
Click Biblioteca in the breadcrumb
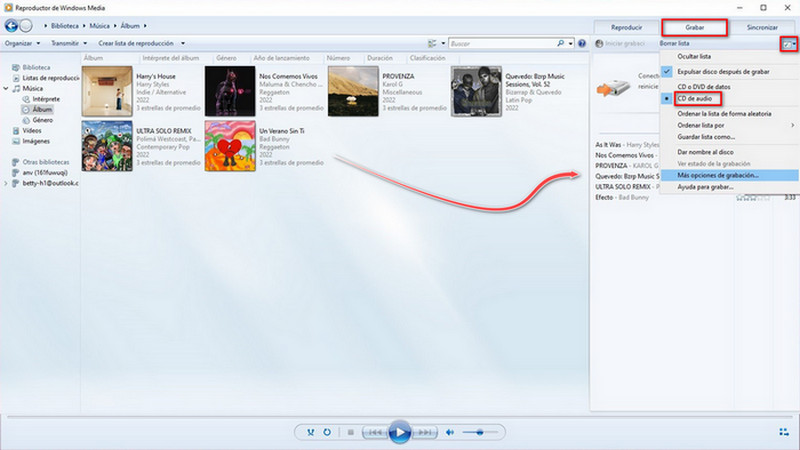pyautogui.click(x=65, y=26)
